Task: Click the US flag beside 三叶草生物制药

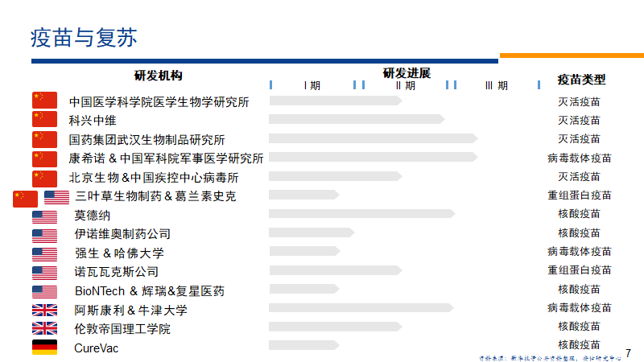Action: pyautogui.click(x=56, y=197)
